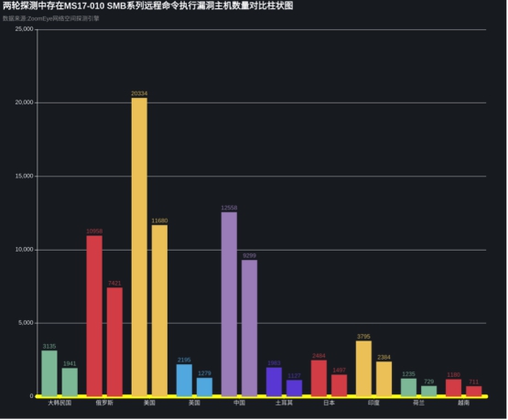This screenshot has height=420, width=508.
Task: Click the yellow bar labeled 20334
Action: (x=139, y=247)
